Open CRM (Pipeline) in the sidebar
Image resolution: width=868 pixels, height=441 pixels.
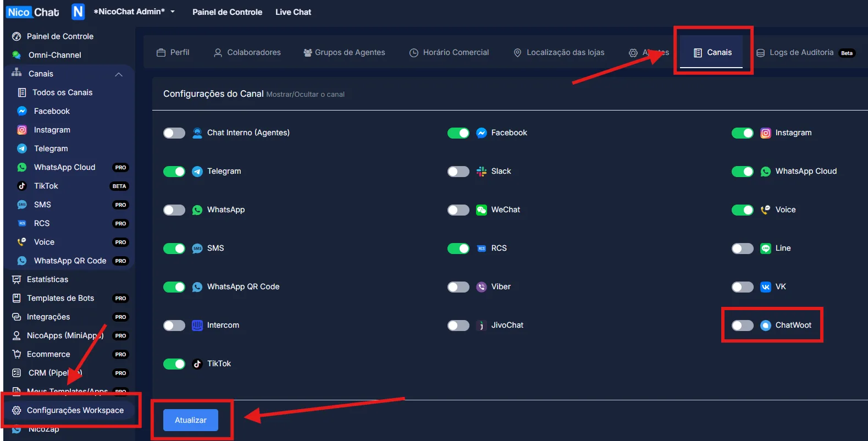point(55,373)
